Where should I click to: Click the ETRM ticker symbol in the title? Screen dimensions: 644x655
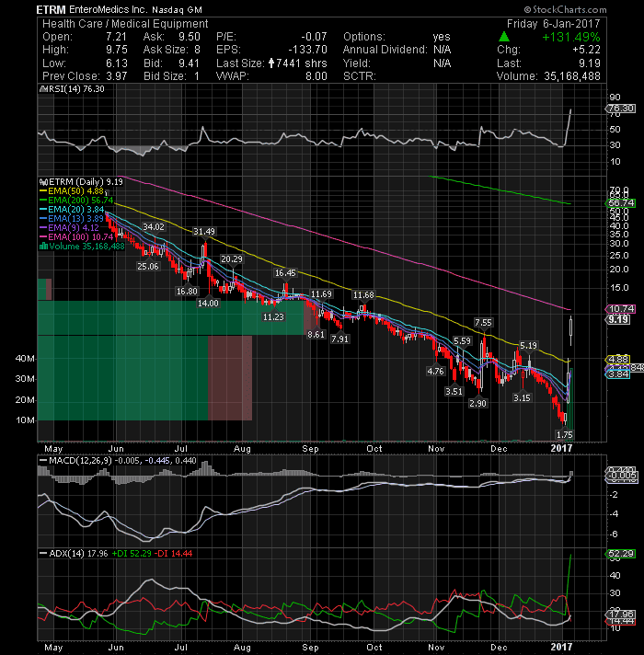click(x=51, y=9)
